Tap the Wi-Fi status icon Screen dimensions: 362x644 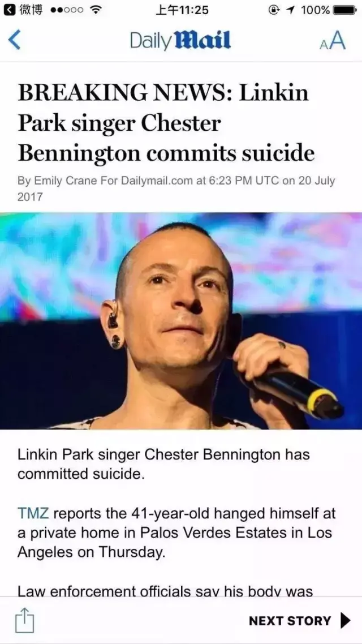(96, 10)
